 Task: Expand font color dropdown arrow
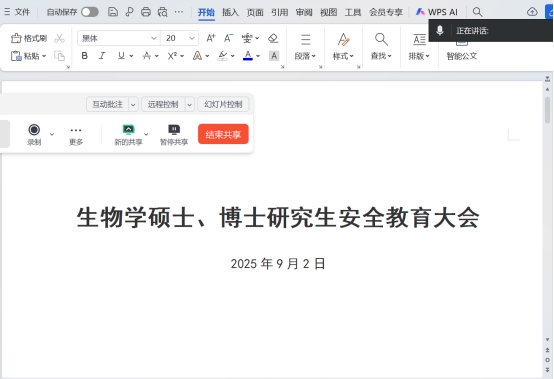tap(258, 56)
